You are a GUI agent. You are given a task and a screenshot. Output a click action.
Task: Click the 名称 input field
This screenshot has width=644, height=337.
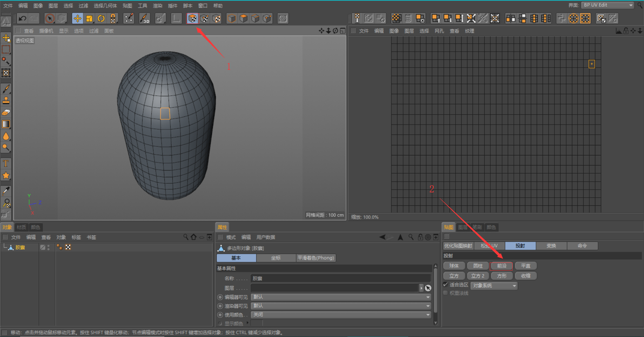340,278
